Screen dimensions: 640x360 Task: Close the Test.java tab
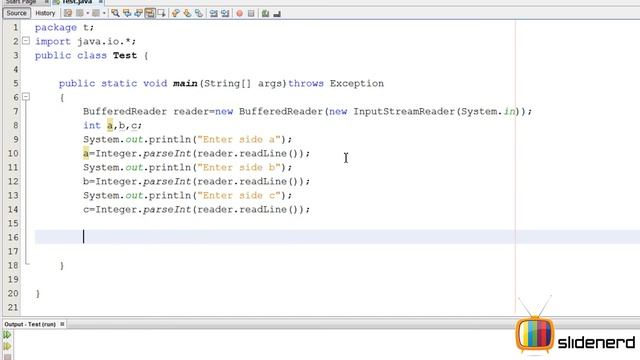pyautogui.click(x=100, y=2)
